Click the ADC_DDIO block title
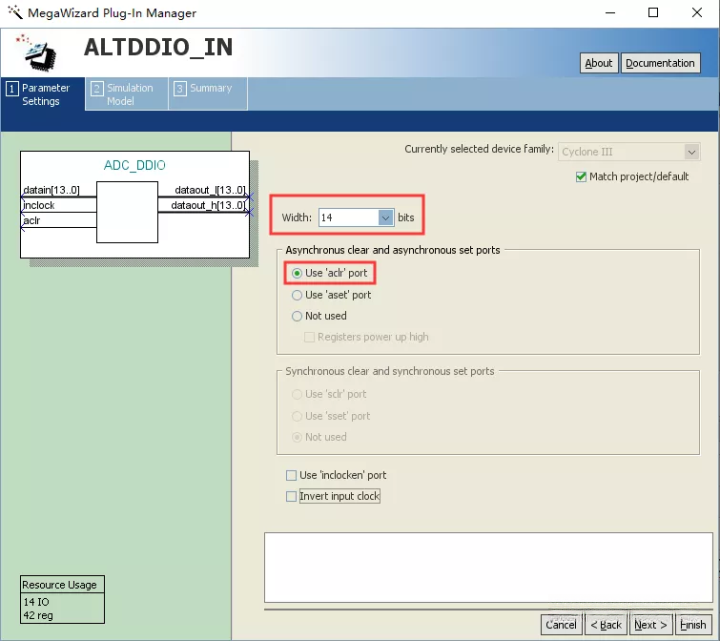 [135, 165]
